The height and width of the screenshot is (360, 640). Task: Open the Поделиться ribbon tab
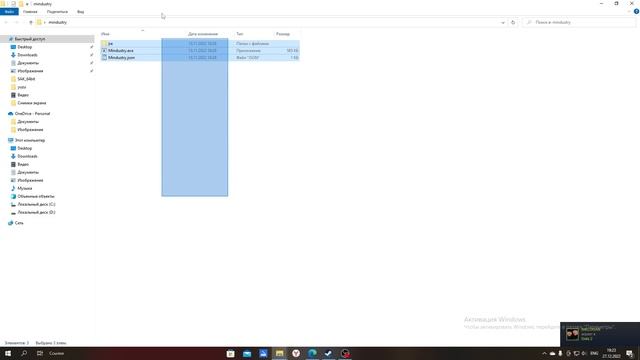tap(57, 12)
